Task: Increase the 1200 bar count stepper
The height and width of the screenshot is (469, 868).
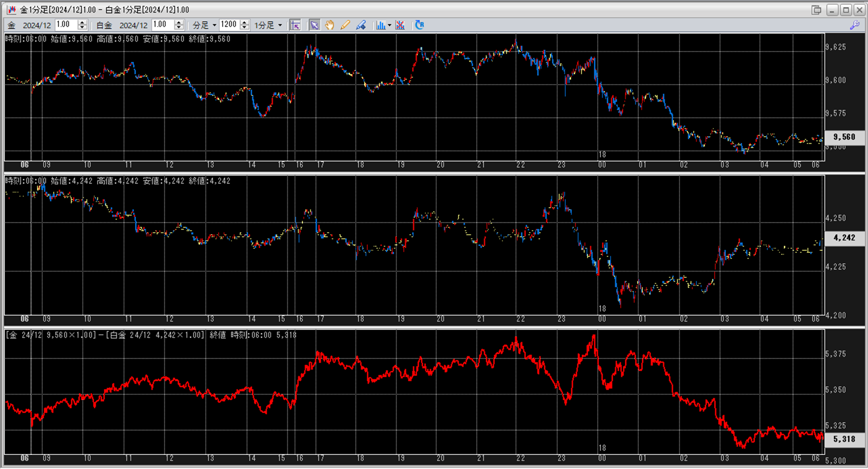Action: (x=245, y=22)
